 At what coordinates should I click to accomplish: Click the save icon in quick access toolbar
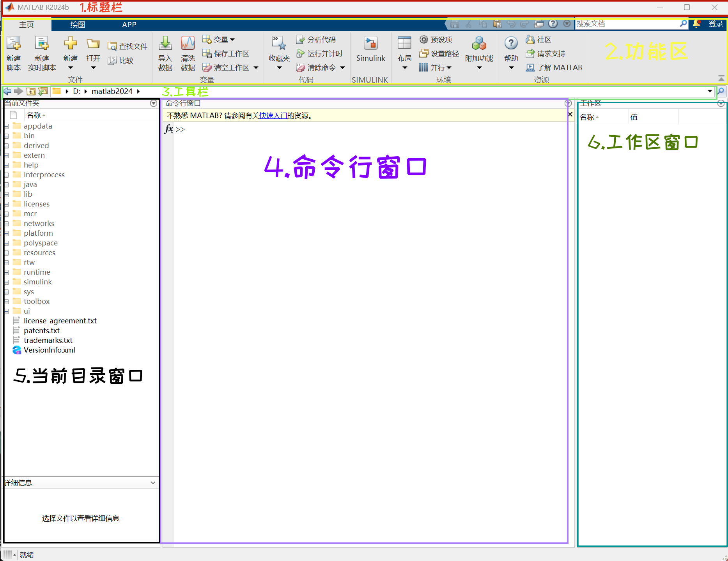pos(454,24)
